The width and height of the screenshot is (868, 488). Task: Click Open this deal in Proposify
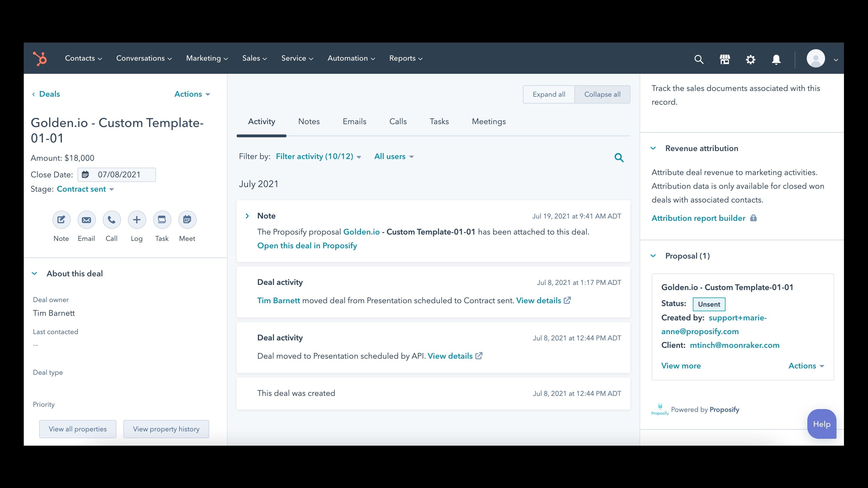[307, 245]
